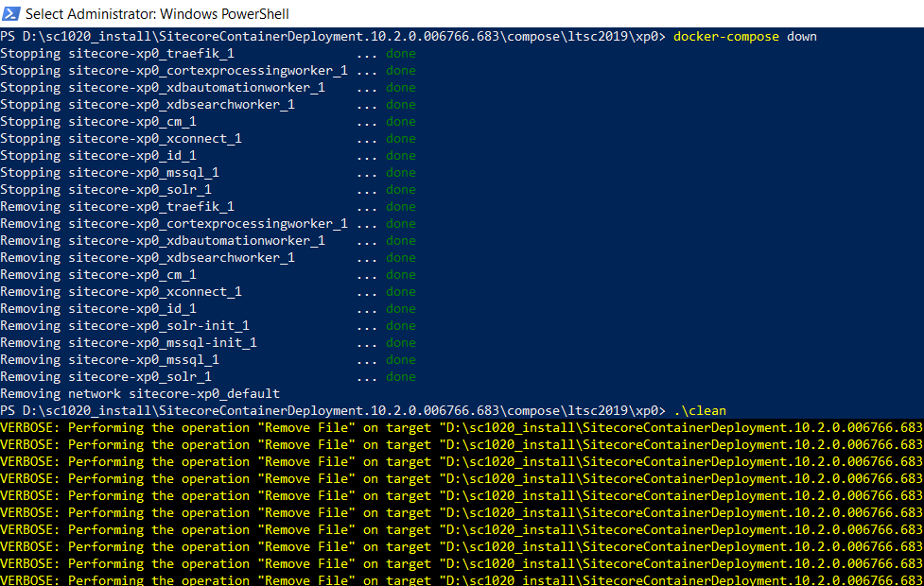Click the first yellow VERBOSE output line
Screen dimensions: 924x586
pyautogui.click(x=462, y=427)
